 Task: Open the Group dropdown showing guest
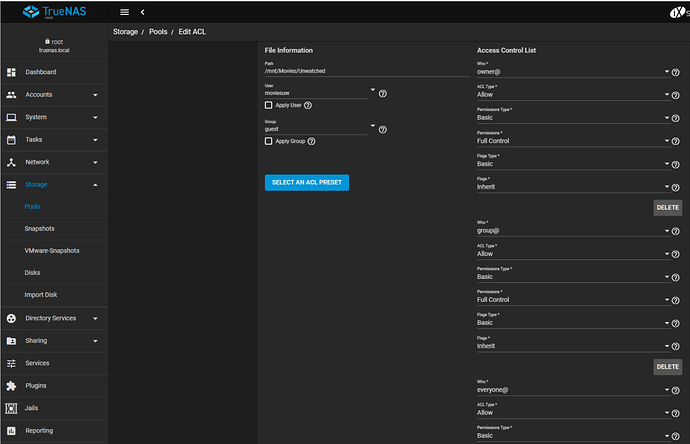(320, 129)
